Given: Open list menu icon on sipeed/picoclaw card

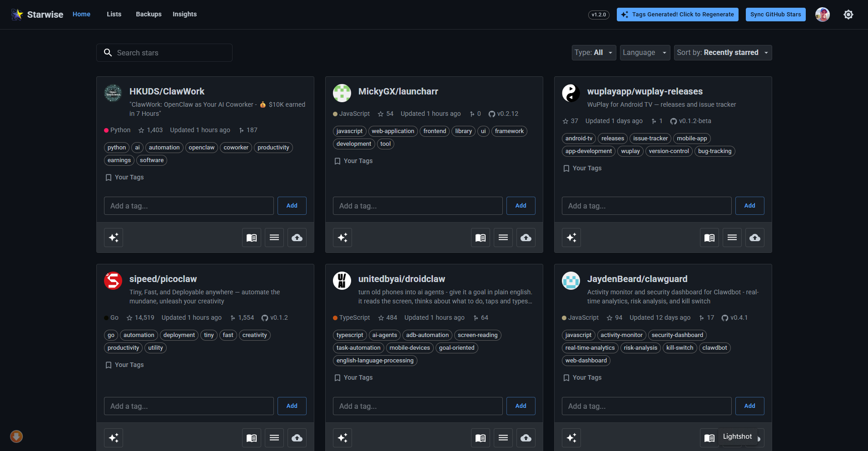Looking at the screenshot, I should pos(274,438).
